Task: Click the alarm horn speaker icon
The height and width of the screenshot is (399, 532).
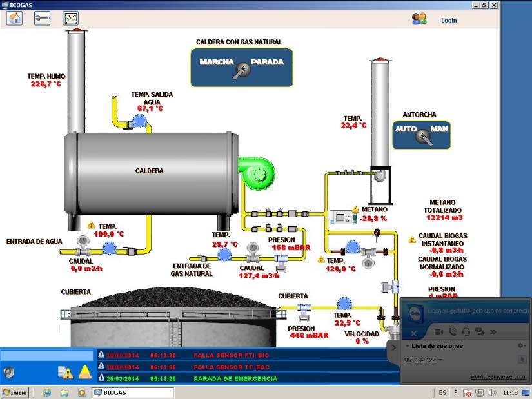Action: click(x=9, y=371)
